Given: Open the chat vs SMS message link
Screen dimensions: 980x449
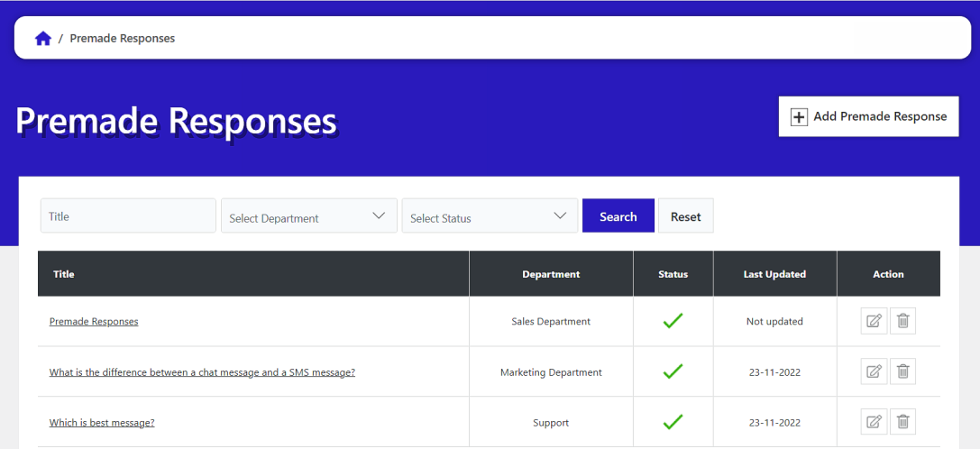Looking at the screenshot, I should pos(202,372).
